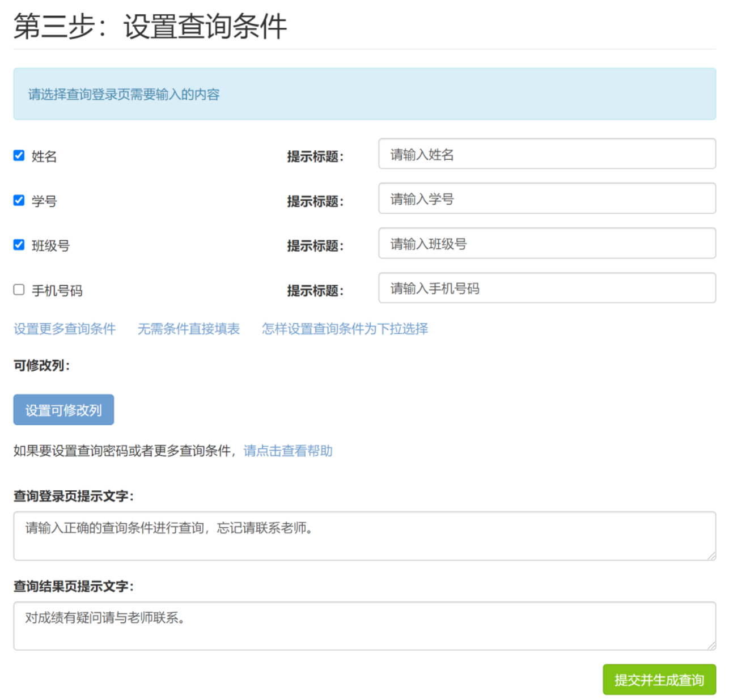729x700 pixels.
Task: Open 怎样设置查询条件为下拉选择 help link
Action: point(345,329)
